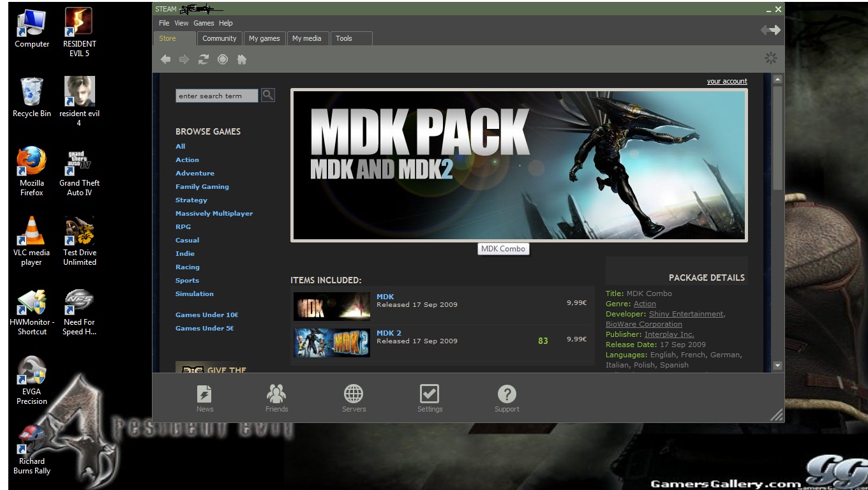Select the Richard Burns Rally shortcut
868x490 pixels.
click(x=32, y=450)
